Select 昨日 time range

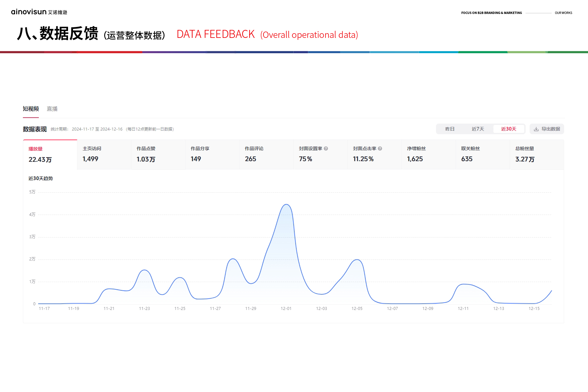[x=450, y=129]
